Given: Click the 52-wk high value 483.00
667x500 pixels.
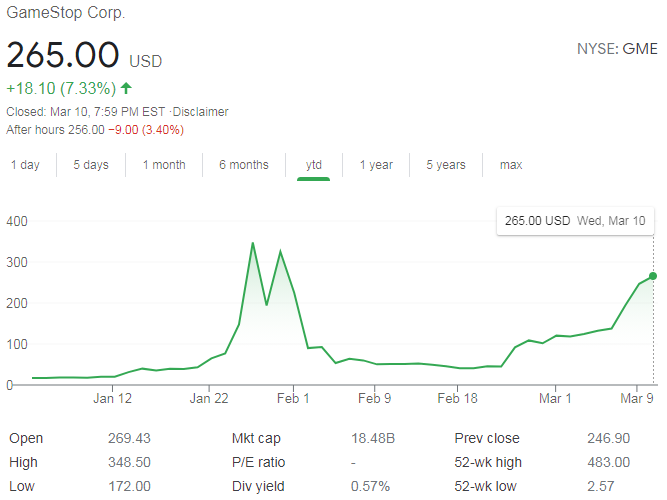Looking at the screenshot, I should 609,462.
